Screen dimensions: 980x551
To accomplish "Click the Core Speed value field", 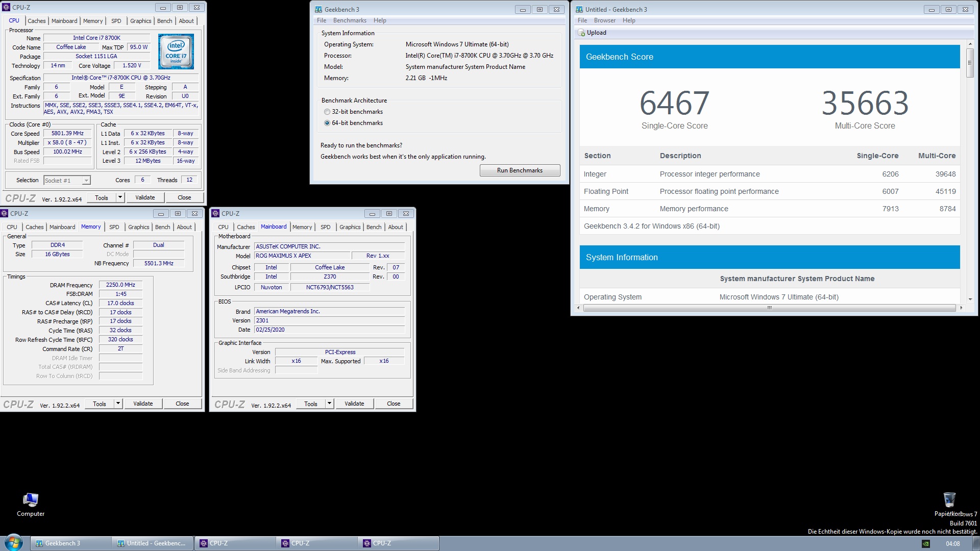I will (x=67, y=134).
